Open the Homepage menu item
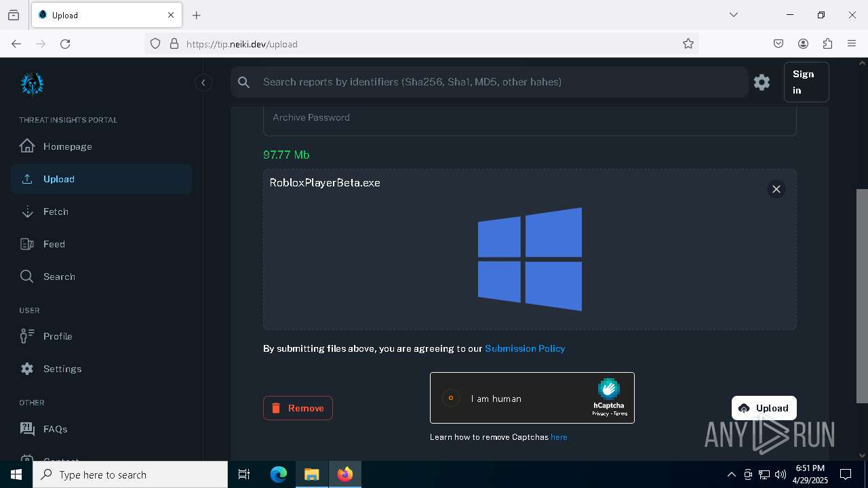The image size is (868, 488). 101,146
